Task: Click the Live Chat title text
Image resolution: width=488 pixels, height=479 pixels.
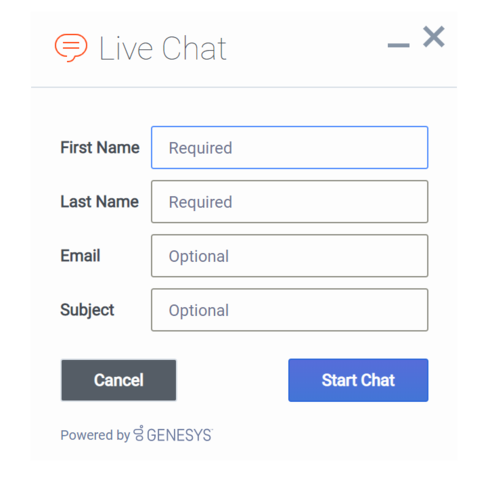Action: tap(163, 49)
